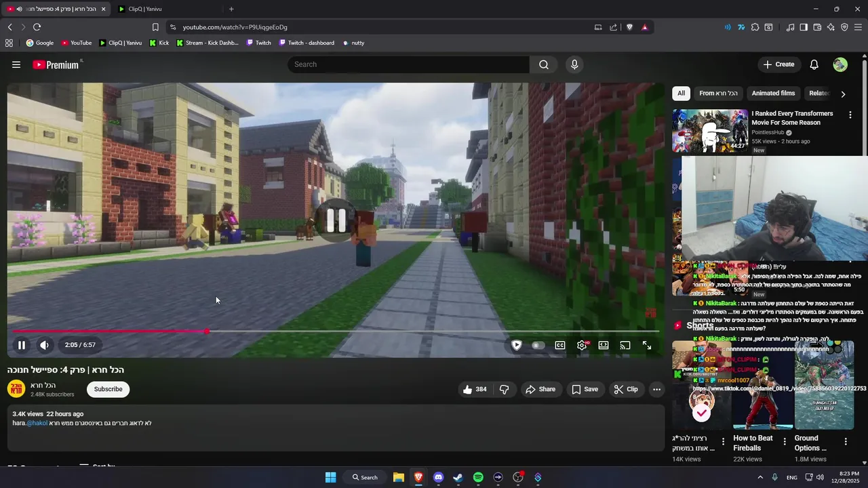View YouTube notifications bell
The height and width of the screenshot is (488, 868).
[x=814, y=64]
